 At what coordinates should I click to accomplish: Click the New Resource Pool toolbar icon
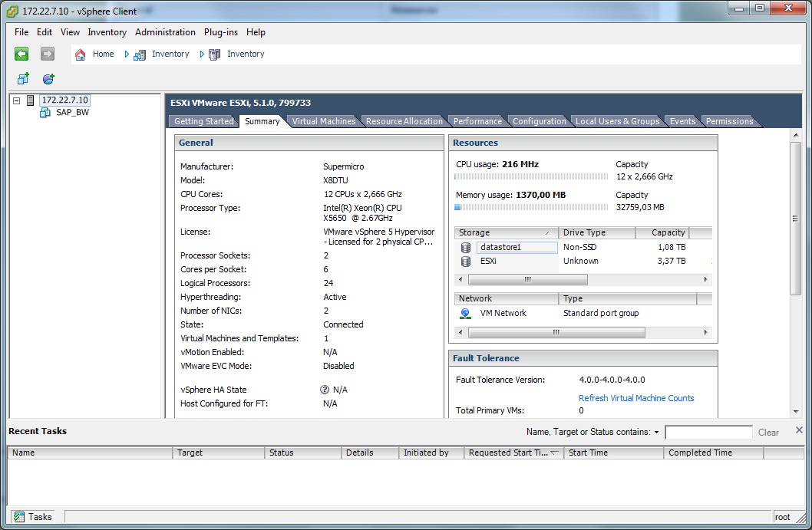48,79
